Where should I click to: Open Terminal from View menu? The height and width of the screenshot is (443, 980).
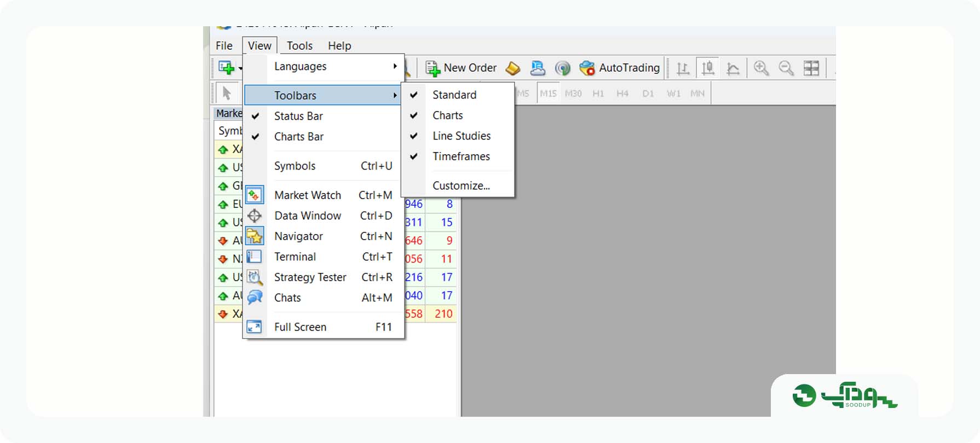click(324, 257)
